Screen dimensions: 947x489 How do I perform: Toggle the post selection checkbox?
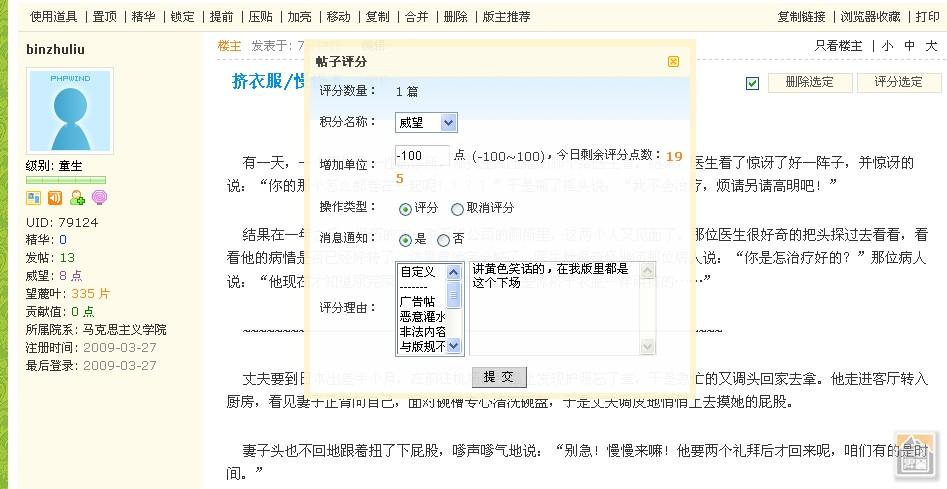[752, 83]
